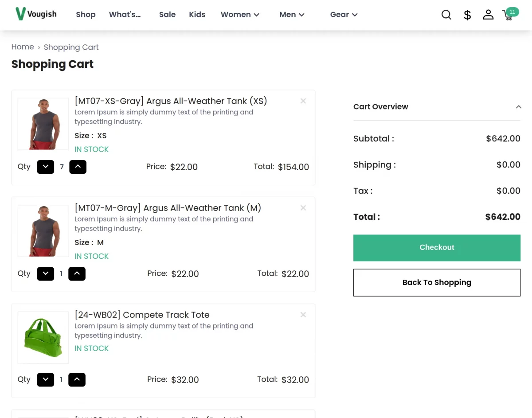Collapse the Cart Overview panel
Viewport: 532px width, 418px height.
[518, 107]
